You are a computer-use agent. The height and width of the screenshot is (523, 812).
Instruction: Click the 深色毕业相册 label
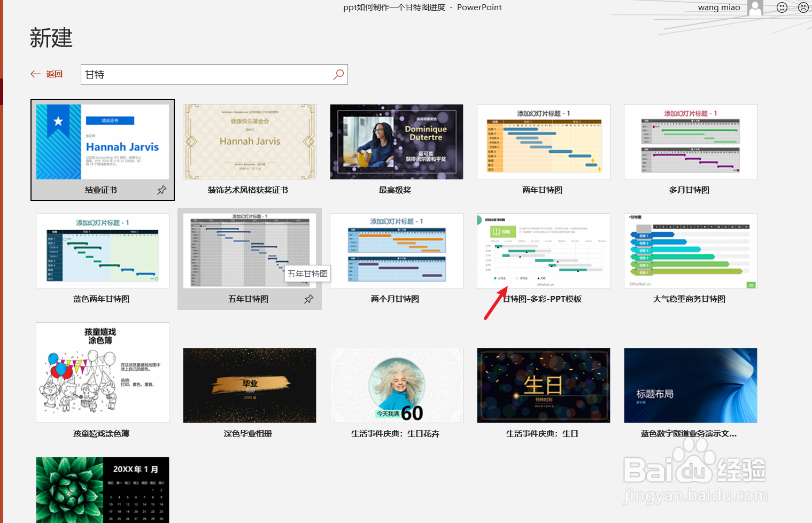pyautogui.click(x=248, y=434)
